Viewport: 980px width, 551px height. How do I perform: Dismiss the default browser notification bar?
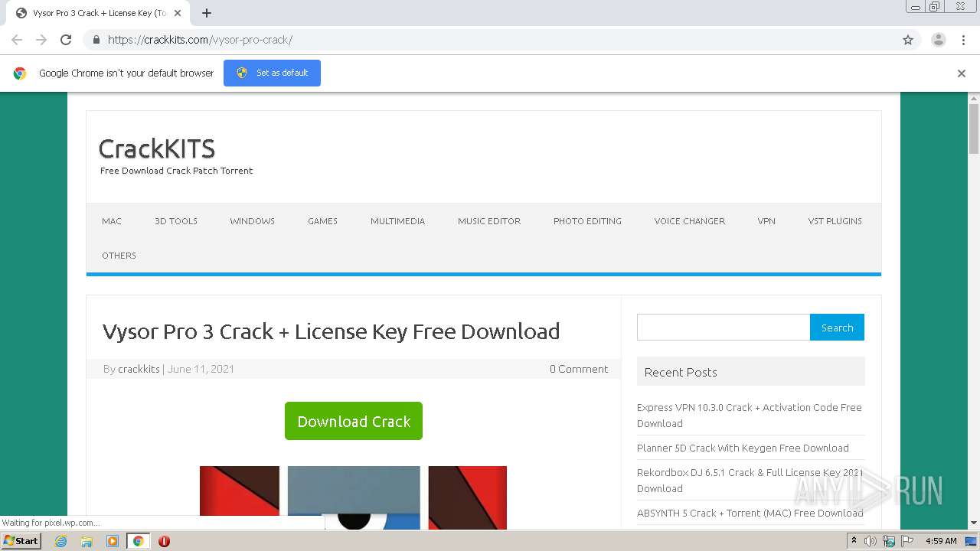(x=962, y=73)
